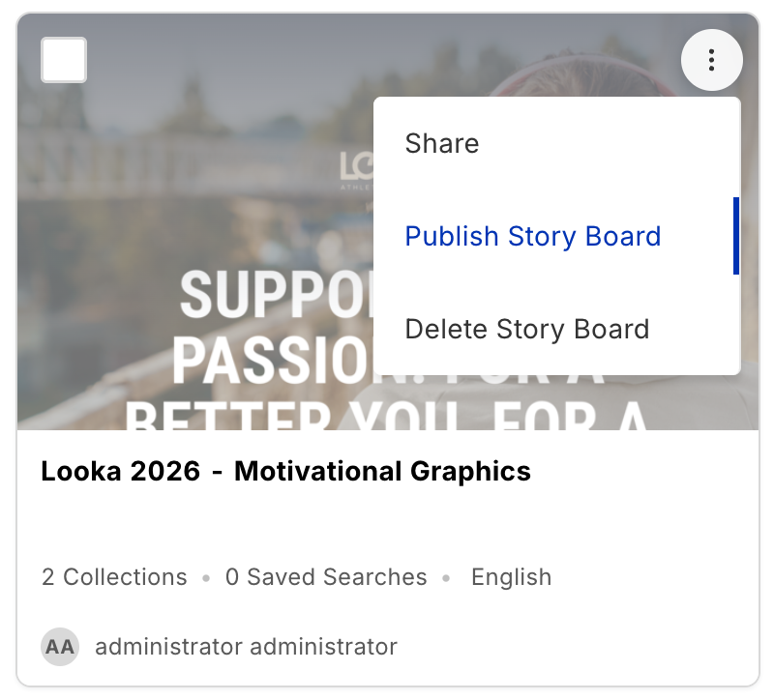Tick the story board selection checkbox
774x700 pixels.
64,60
